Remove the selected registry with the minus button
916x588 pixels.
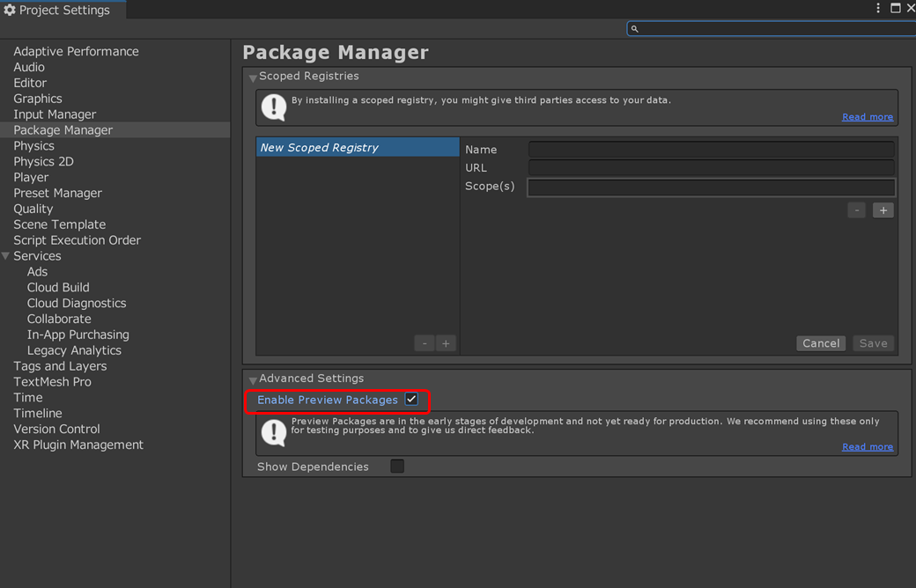pyautogui.click(x=424, y=342)
